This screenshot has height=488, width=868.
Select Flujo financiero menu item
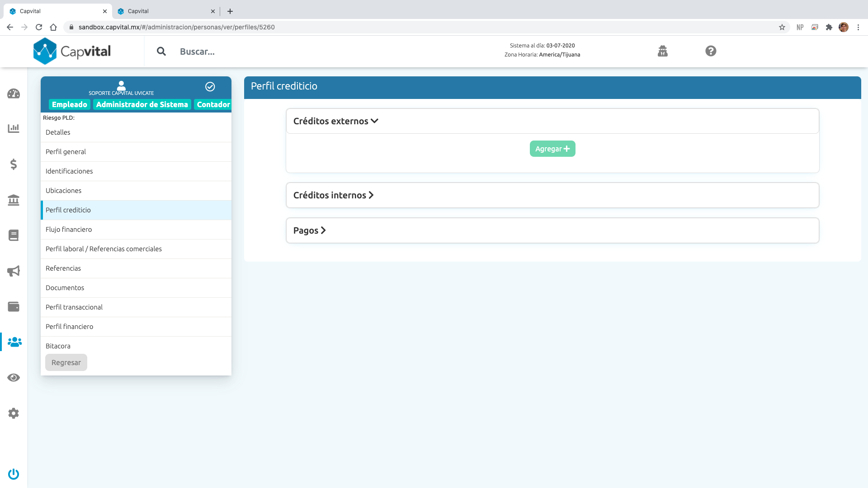[x=69, y=230]
